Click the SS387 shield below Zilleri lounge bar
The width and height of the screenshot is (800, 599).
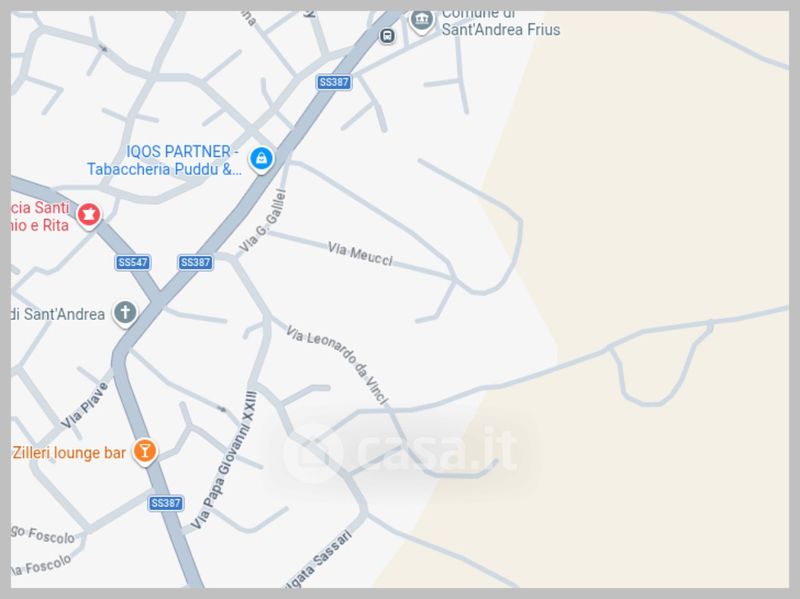166,503
